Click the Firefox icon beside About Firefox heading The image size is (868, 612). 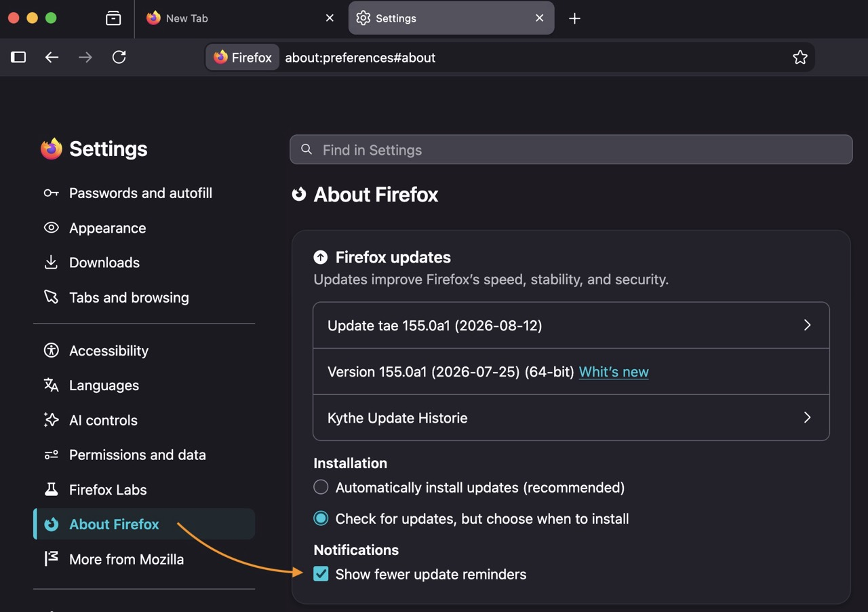[x=299, y=195]
